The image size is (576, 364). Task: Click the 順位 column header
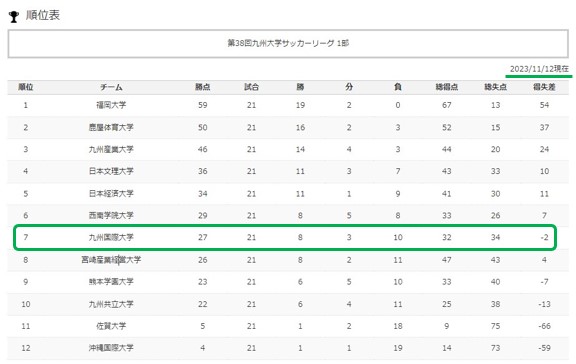[x=26, y=87]
